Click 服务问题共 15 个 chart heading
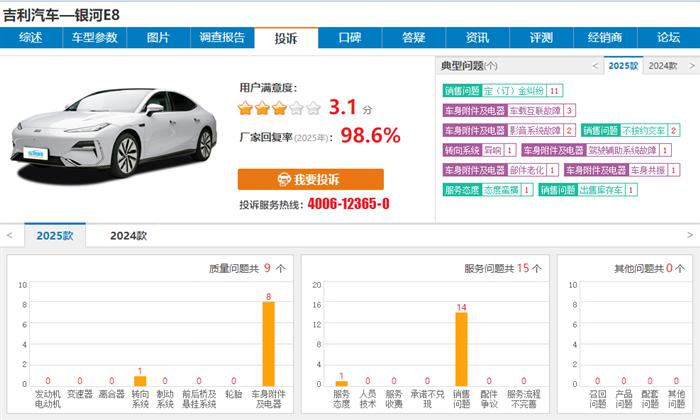The height and width of the screenshot is (420, 700). tap(503, 268)
